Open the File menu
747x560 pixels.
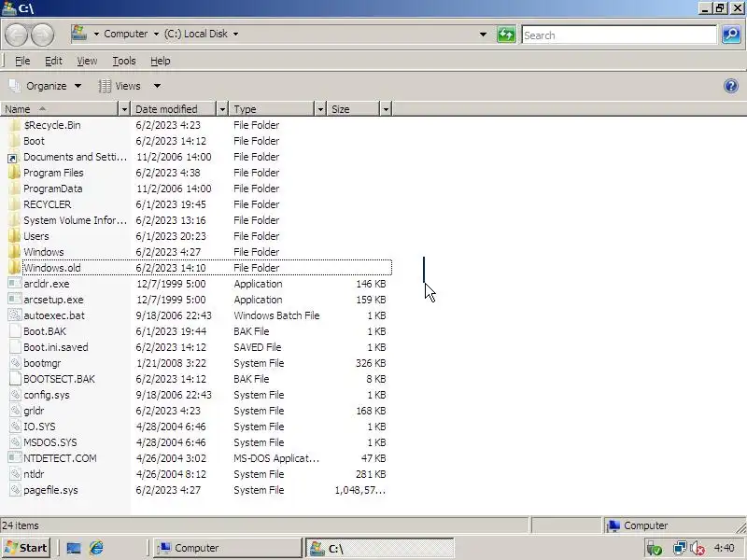coord(22,61)
